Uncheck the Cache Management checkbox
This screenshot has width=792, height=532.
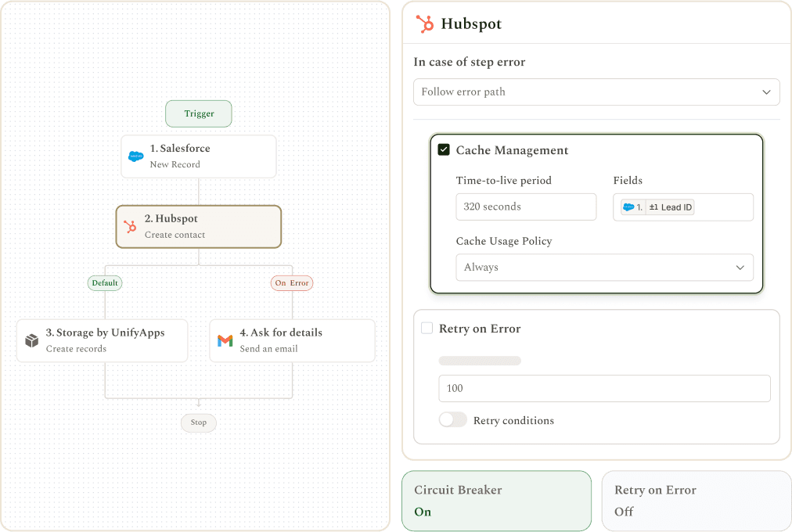[x=444, y=150]
